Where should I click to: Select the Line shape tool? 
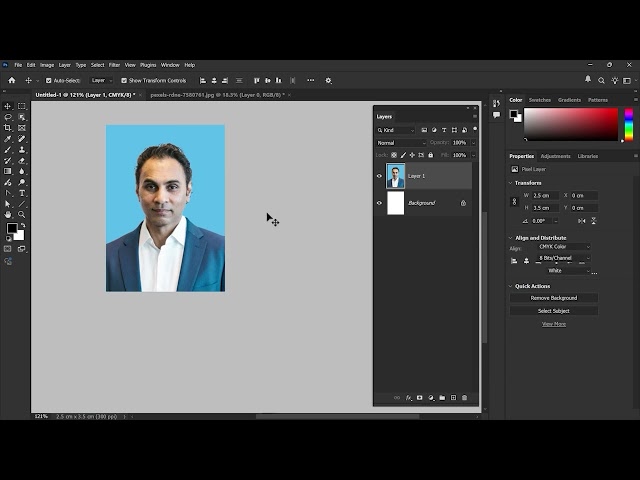click(22, 204)
